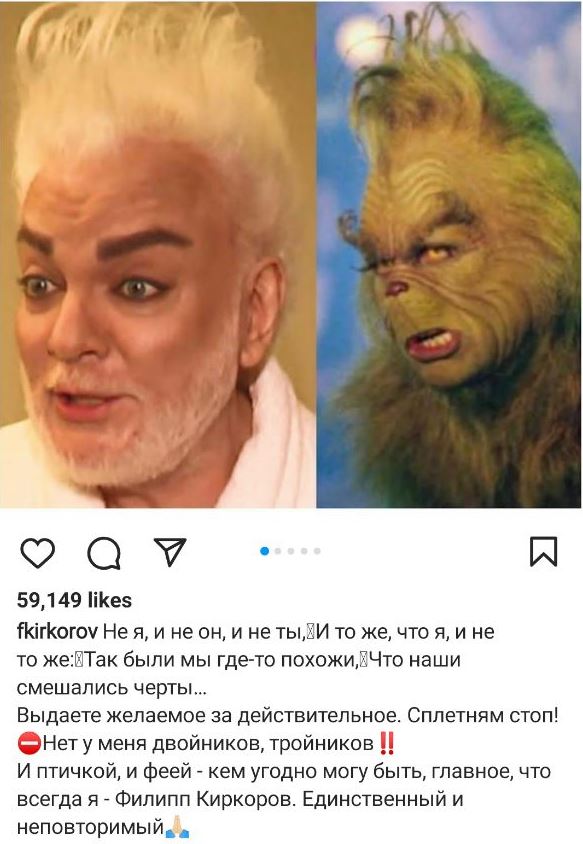Click 'Филипп Киркоров' text in the caption
Viewport: 583px width, 844px height.
click(206, 799)
